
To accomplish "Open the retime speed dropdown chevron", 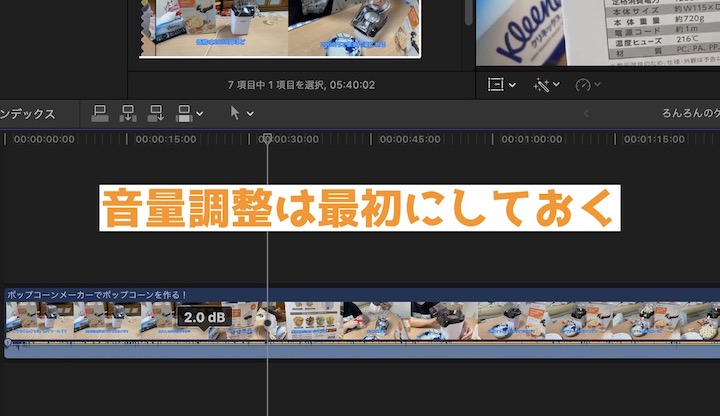I will coord(597,84).
